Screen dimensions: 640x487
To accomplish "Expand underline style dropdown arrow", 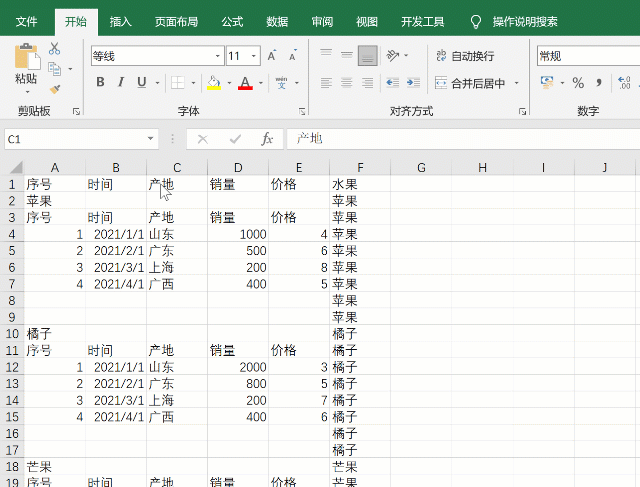I will [157, 83].
